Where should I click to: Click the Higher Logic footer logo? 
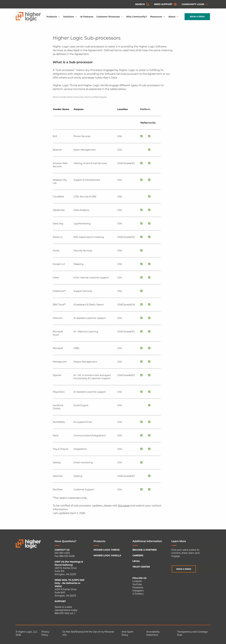28,544
